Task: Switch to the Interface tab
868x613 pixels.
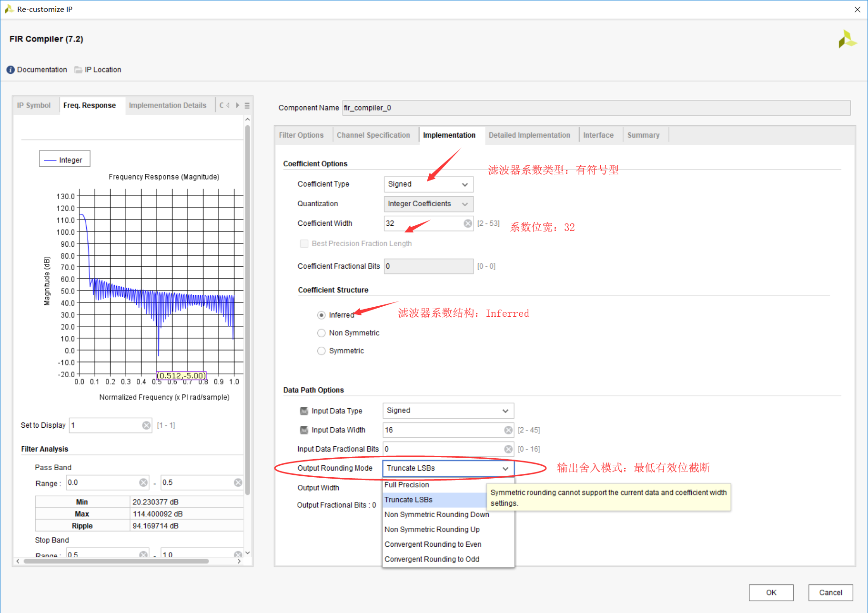Action: [598, 135]
